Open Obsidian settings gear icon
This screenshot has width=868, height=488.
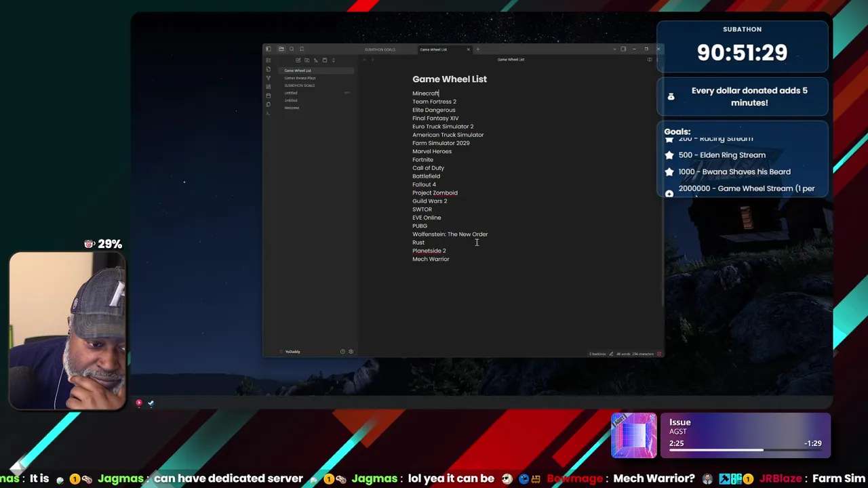tap(351, 352)
